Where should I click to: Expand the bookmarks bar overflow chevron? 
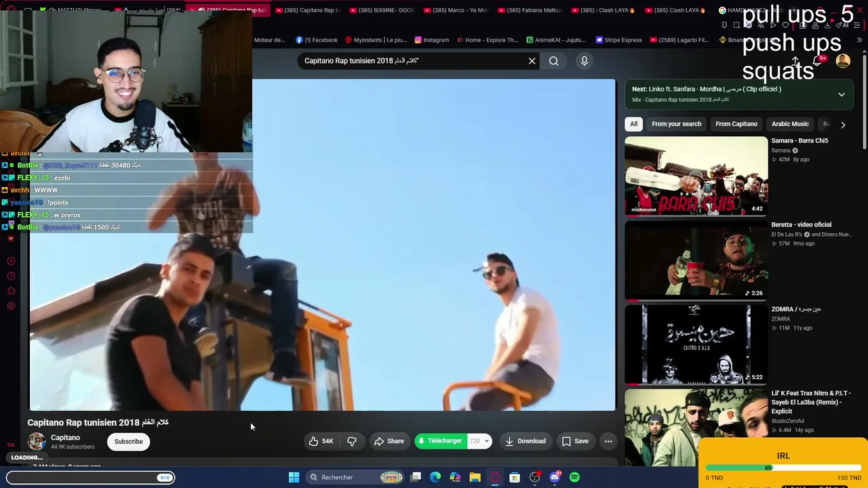859,40
